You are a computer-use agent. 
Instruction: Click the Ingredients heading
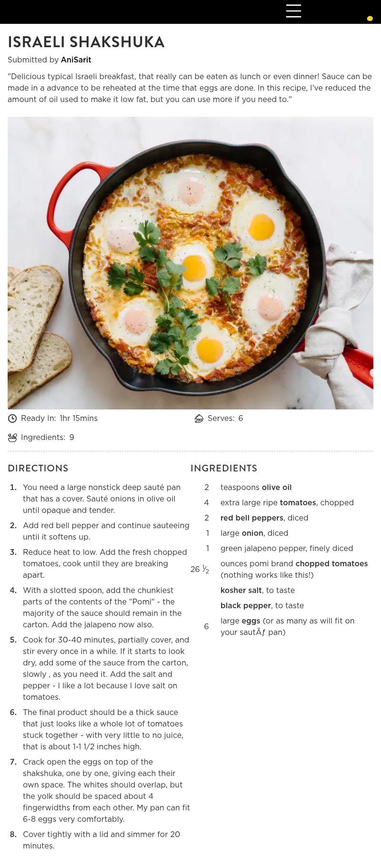(x=224, y=469)
